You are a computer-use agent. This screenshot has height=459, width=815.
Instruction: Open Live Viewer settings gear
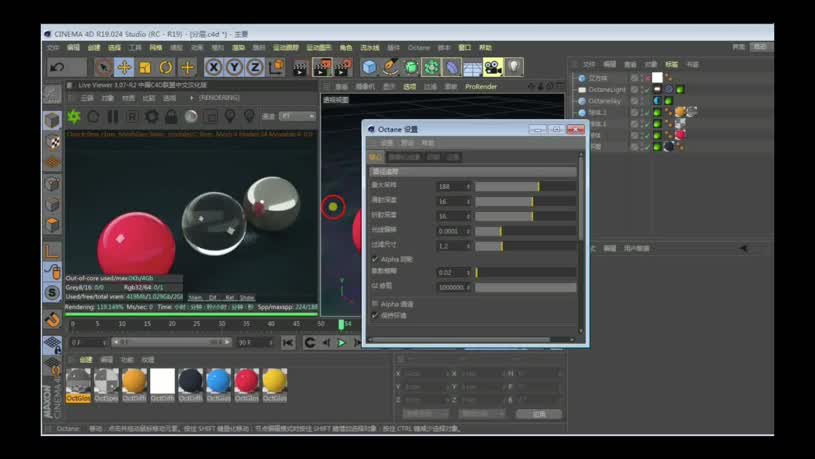pos(152,116)
